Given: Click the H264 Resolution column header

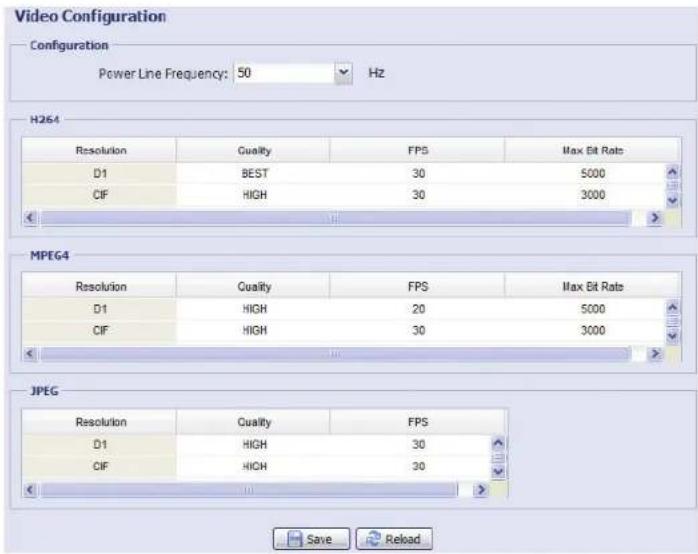Looking at the screenshot, I should (99, 150).
